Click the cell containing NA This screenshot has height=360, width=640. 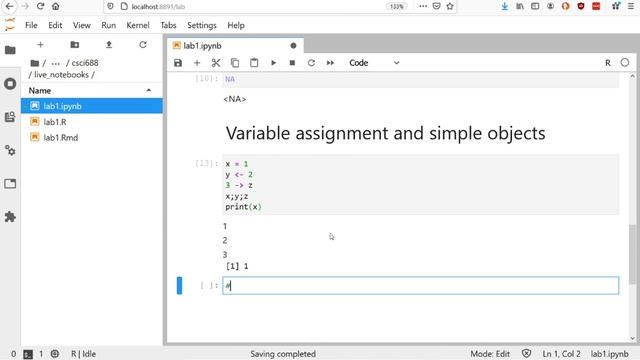(420, 80)
